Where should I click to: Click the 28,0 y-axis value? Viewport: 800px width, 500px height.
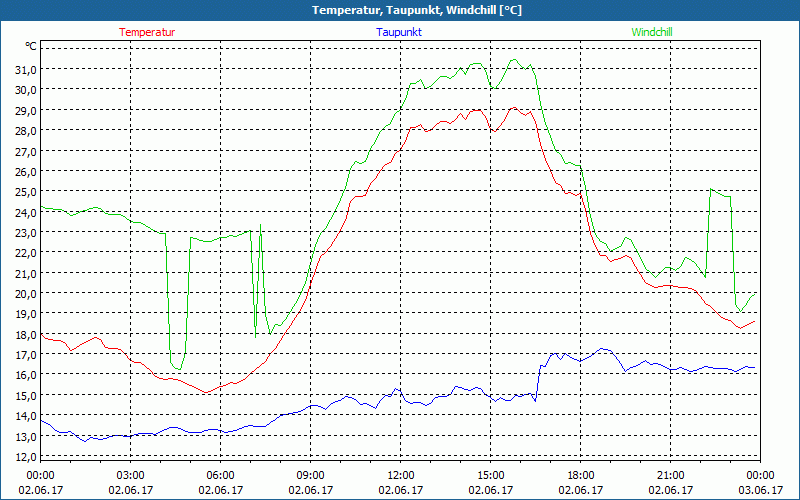coord(26,131)
